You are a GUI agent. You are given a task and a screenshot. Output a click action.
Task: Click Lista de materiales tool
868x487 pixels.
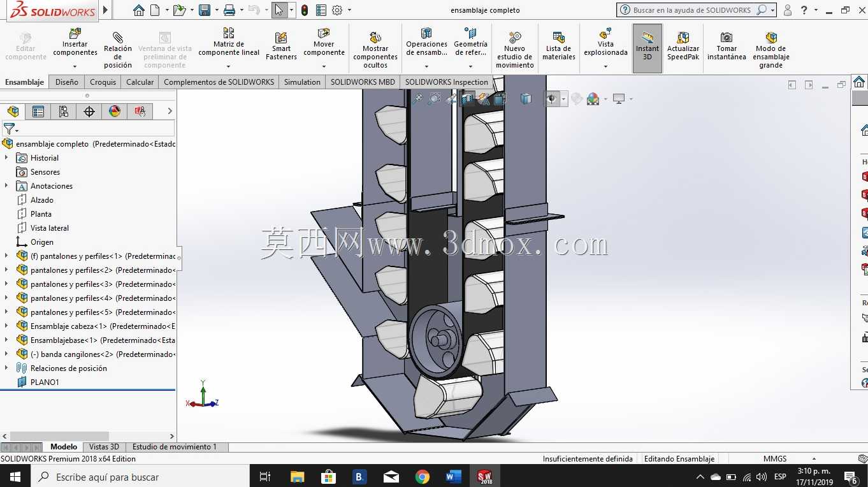(x=559, y=47)
